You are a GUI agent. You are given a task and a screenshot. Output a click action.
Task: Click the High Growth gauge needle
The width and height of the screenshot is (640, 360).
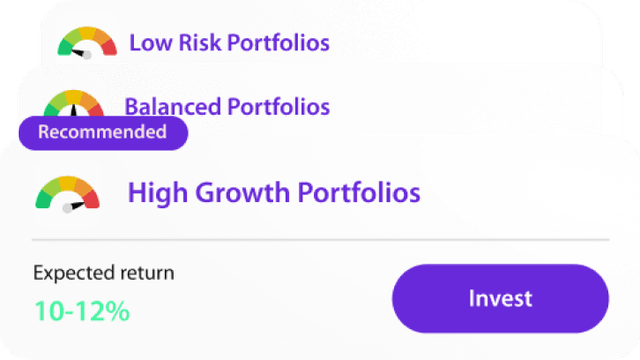pos(74,206)
